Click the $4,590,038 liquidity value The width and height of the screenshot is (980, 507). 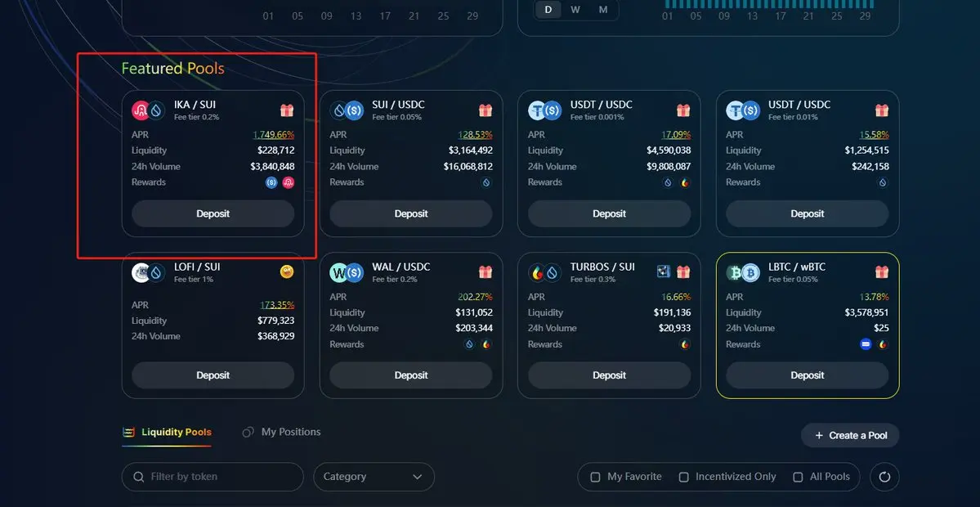[669, 150]
